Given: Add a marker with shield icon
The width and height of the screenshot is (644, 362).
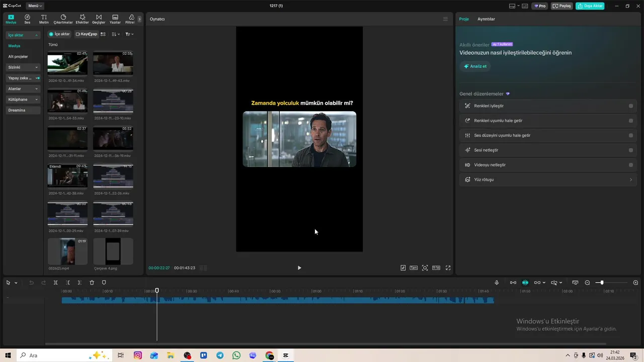Looking at the screenshot, I should pyautogui.click(x=104, y=283).
